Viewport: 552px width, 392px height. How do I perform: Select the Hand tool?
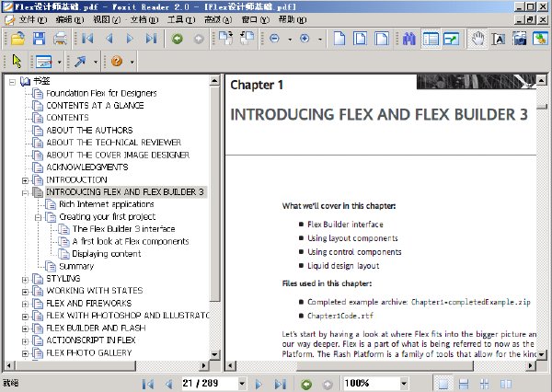(477, 39)
